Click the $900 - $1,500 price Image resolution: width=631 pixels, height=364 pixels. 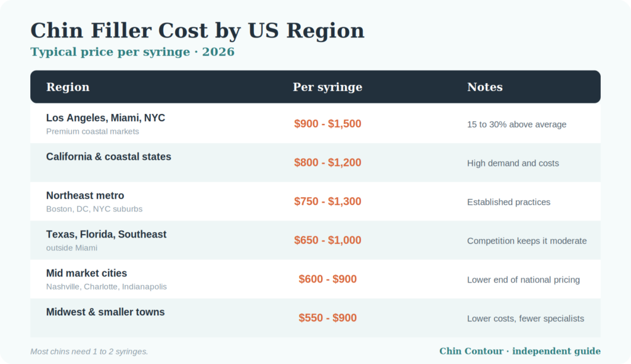[x=328, y=123]
